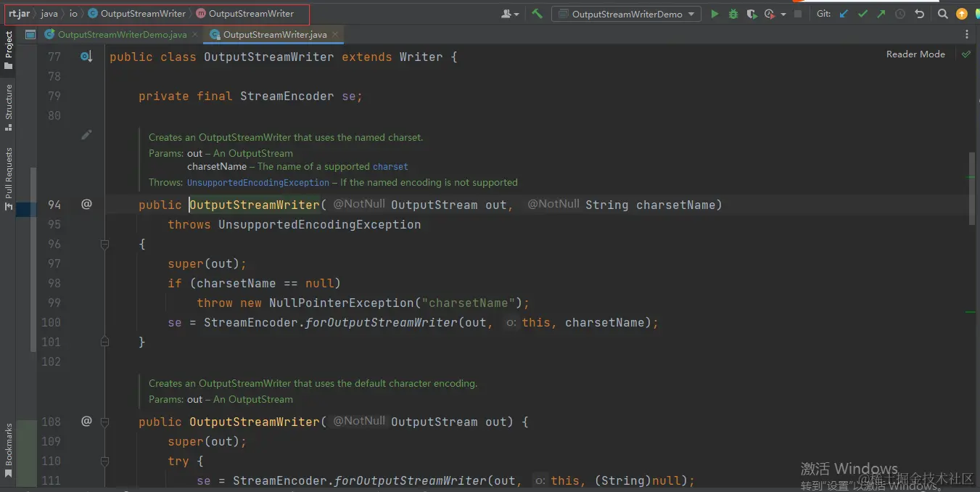This screenshot has width=980, height=492.
Task: Collapse the try block fold on line 110
Action: click(x=104, y=461)
